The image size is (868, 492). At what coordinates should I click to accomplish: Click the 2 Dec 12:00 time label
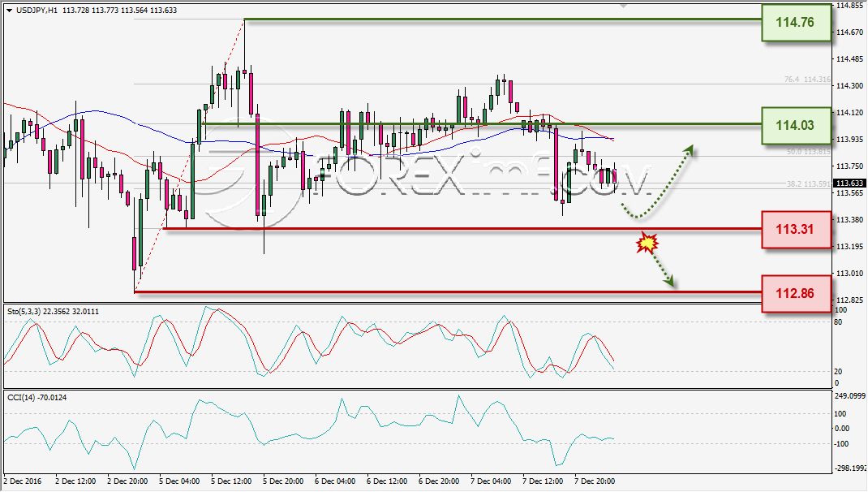click(x=75, y=481)
